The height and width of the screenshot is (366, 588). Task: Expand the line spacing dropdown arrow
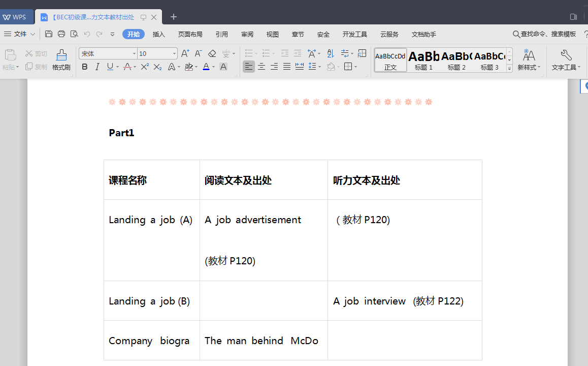tap(319, 67)
